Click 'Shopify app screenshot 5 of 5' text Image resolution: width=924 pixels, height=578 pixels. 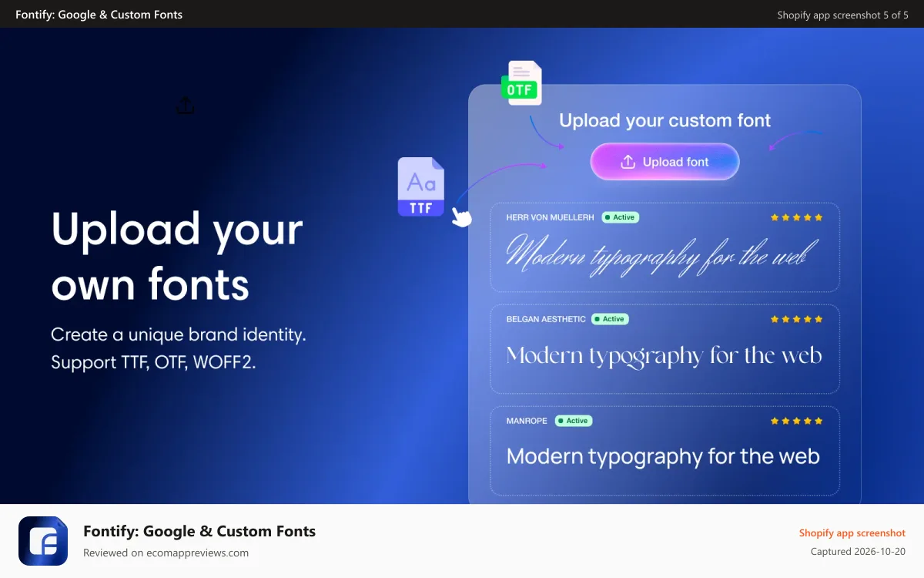click(843, 15)
